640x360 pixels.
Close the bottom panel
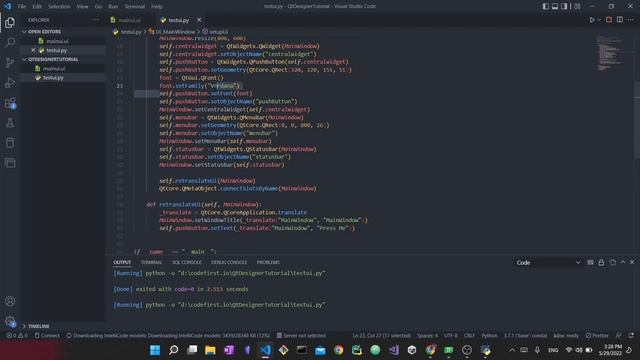click(x=632, y=262)
